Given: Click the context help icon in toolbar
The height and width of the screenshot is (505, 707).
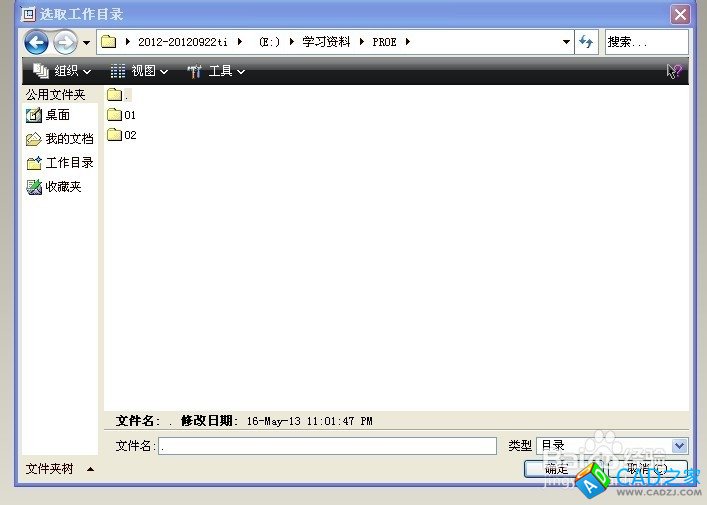Looking at the screenshot, I should pyautogui.click(x=674, y=71).
